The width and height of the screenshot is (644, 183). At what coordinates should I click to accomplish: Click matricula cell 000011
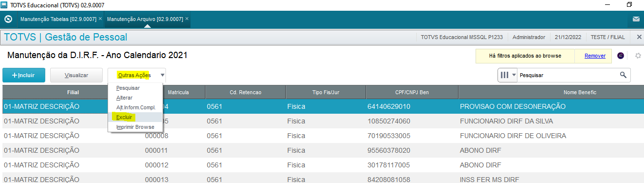pos(156,150)
